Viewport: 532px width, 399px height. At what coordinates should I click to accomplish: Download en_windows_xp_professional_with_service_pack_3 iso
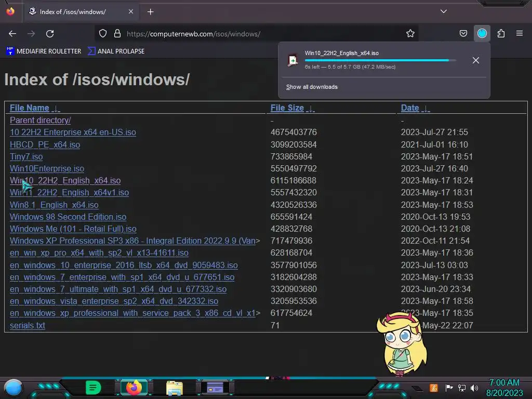[x=132, y=313]
